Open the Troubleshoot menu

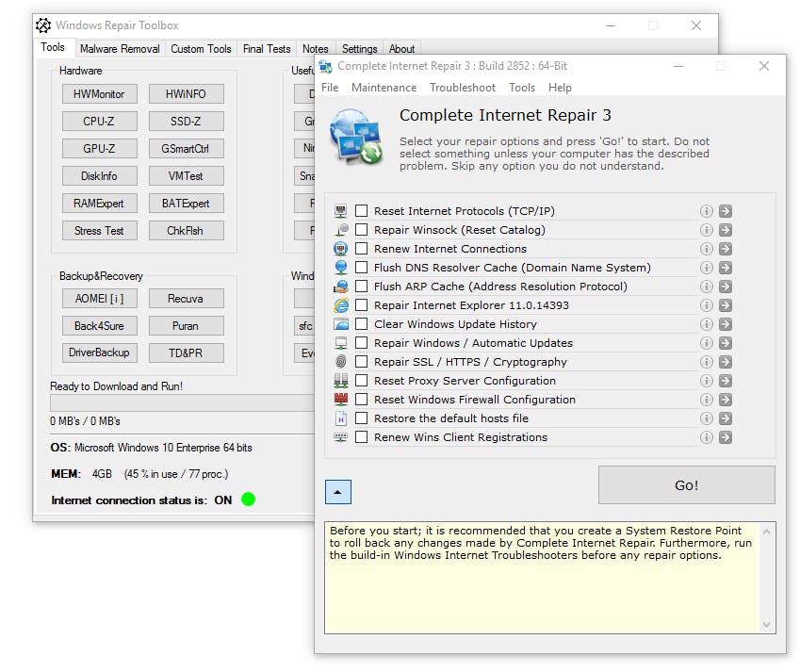point(463,88)
